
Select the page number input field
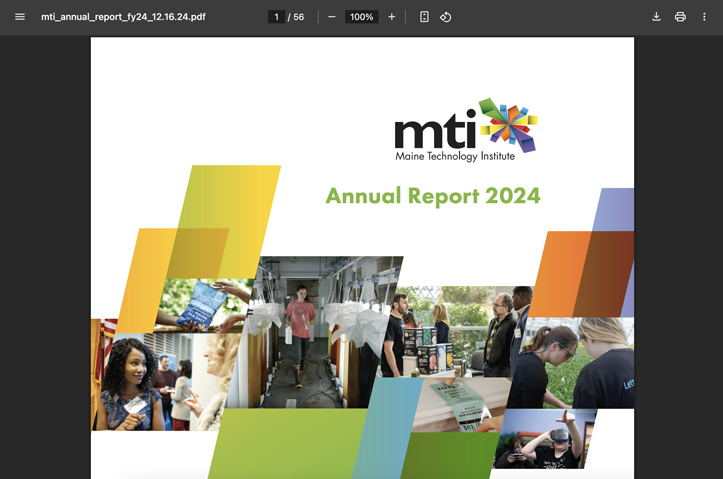point(276,17)
